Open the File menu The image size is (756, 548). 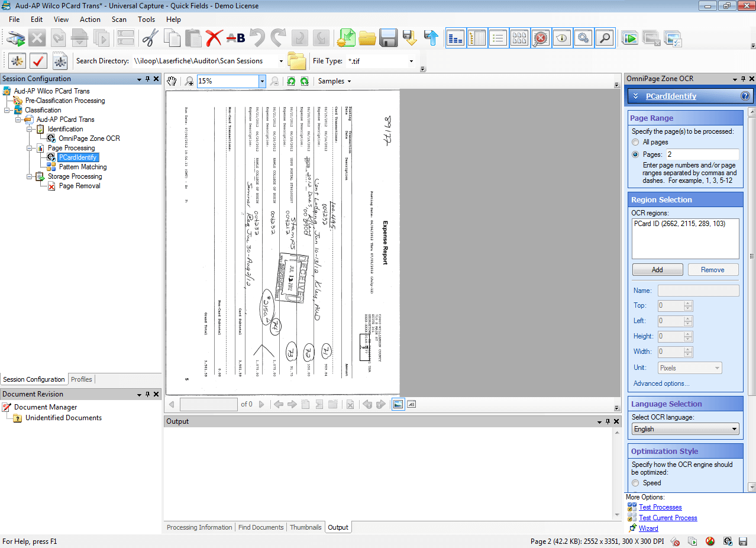click(x=14, y=19)
